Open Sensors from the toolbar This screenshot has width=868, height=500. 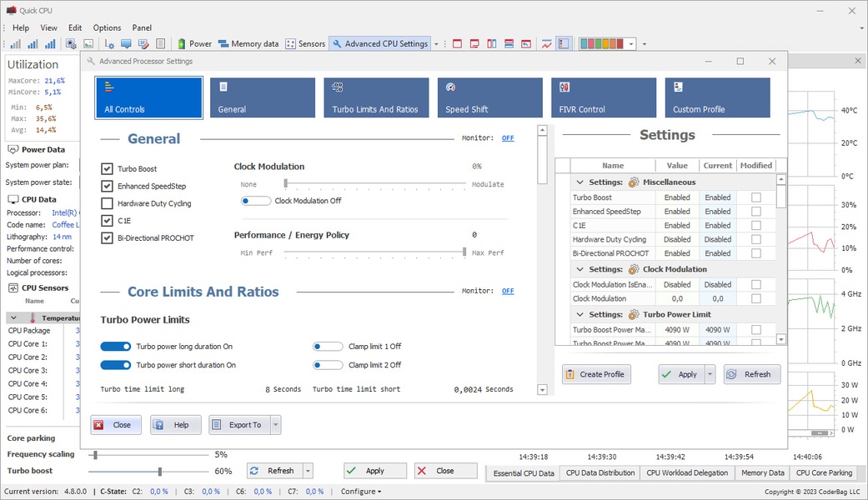tap(305, 43)
